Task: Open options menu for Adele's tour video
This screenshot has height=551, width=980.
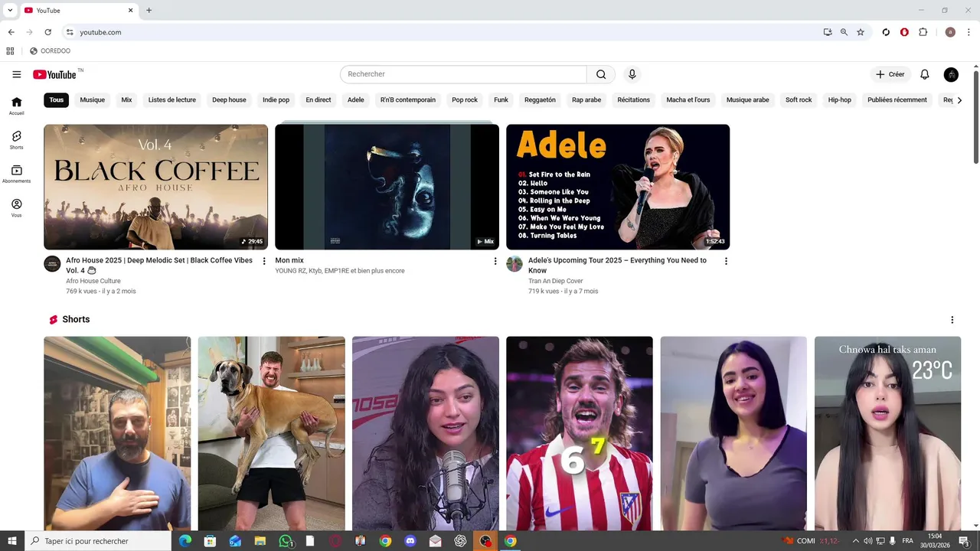Action: [x=726, y=261]
